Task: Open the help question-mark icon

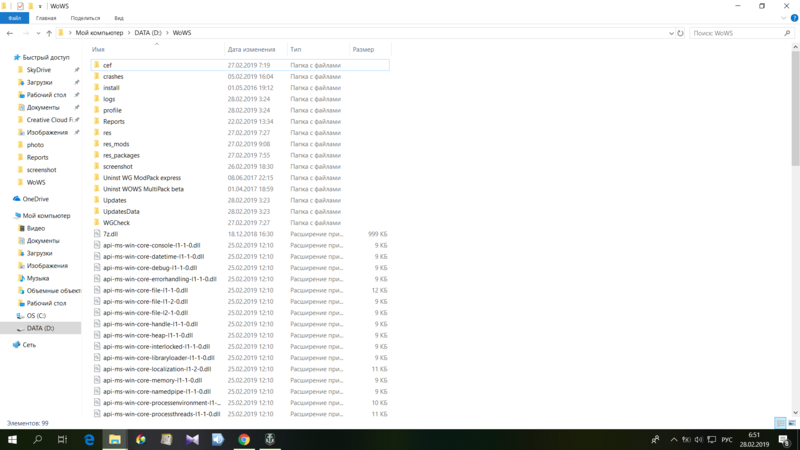Action: coord(794,18)
